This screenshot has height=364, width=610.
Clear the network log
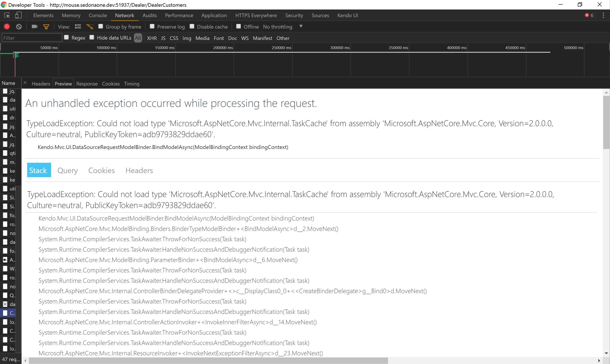[19, 26]
